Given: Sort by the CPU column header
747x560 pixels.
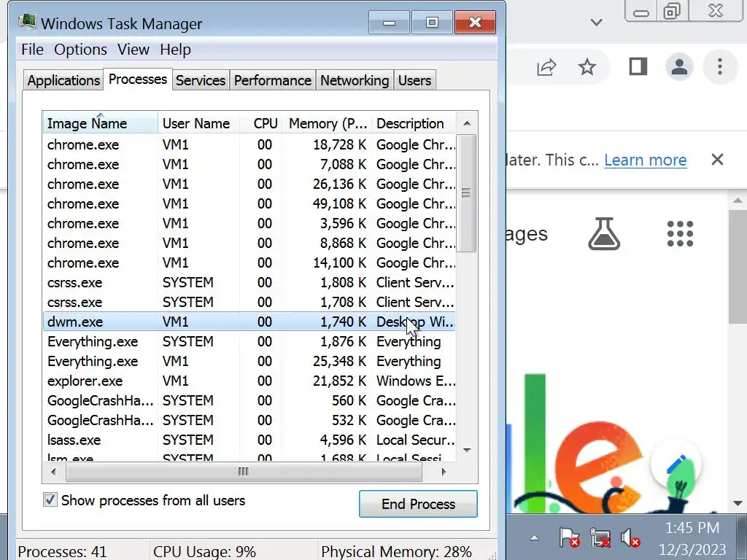Looking at the screenshot, I should tap(261, 123).
